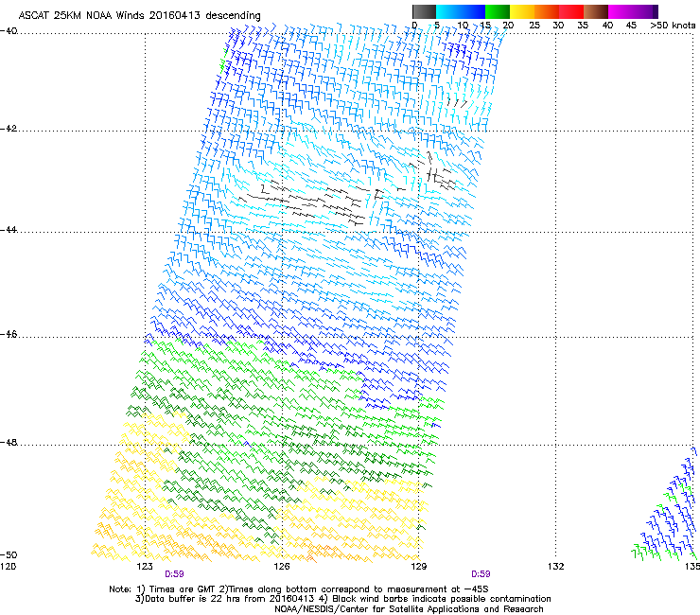The width and height of the screenshot is (700, 615).
Task: Click the '-48' latitude axis label
Action: (x=9, y=442)
